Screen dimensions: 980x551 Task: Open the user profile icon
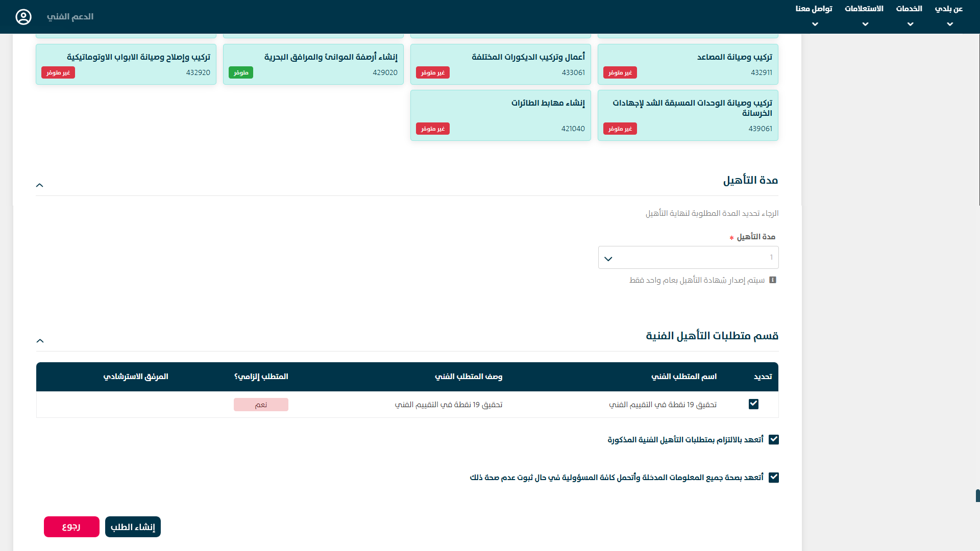click(x=23, y=17)
